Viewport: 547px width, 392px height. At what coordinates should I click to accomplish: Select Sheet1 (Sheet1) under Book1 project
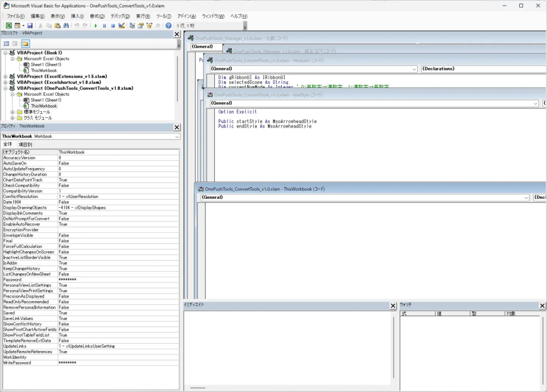click(45, 65)
